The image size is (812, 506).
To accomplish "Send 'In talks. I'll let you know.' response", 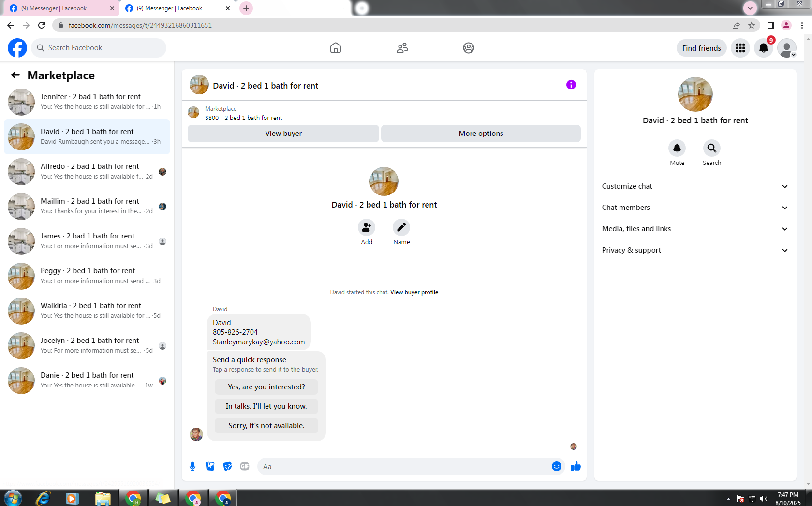I will pyautogui.click(x=266, y=406).
